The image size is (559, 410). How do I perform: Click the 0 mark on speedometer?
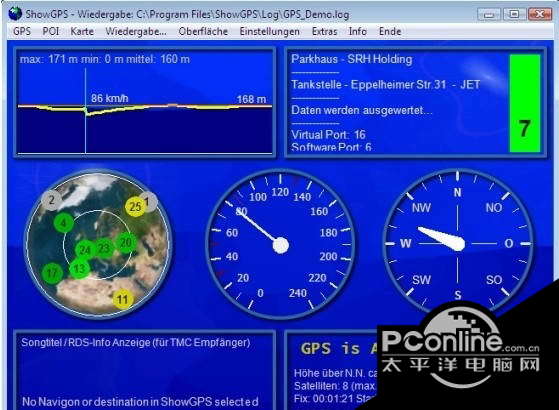tap(261, 293)
